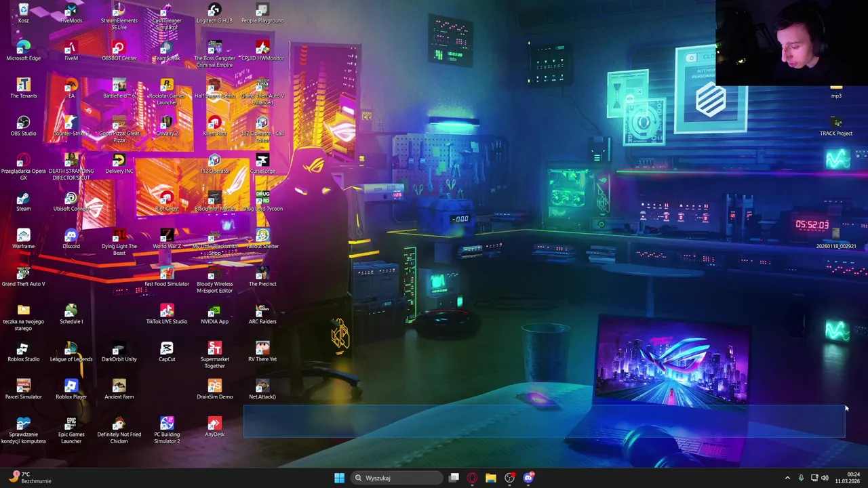This screenshot has height=488, width=868.
Task: Select the Roblox Studio icon
Action: [x=24, y=352]
